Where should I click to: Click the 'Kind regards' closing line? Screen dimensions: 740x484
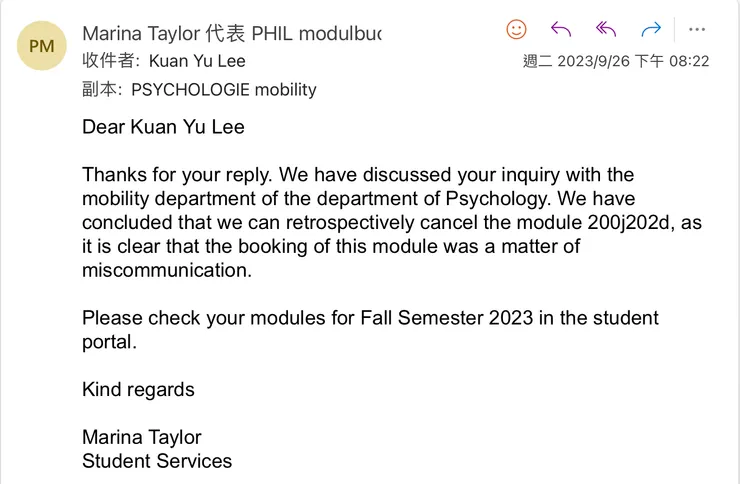coord(138,389)
